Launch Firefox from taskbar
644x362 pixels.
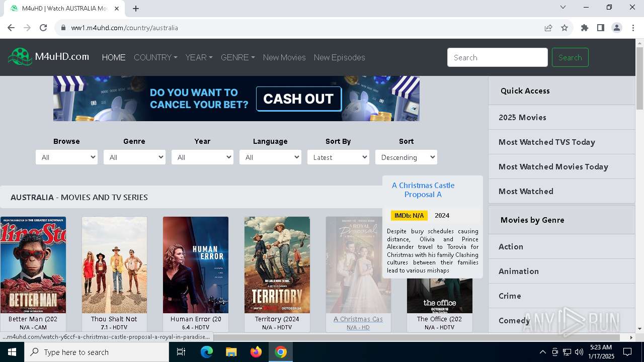[256, 352]
